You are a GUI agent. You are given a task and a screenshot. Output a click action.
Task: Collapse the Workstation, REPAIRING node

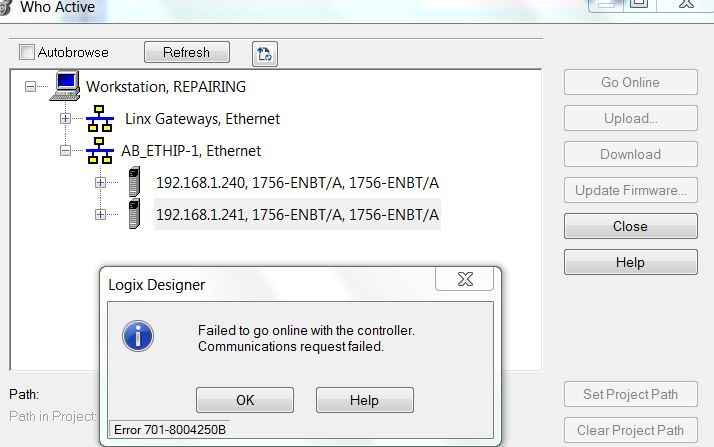[x=31, y=86]
